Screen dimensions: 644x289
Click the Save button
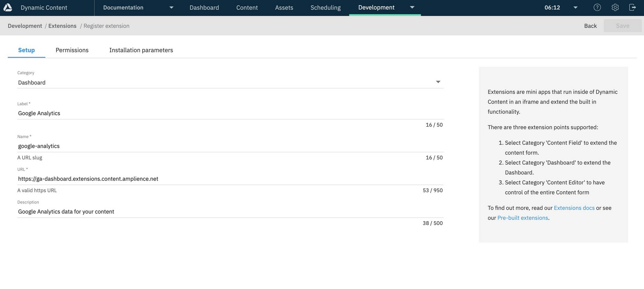[x=622, y=26]
